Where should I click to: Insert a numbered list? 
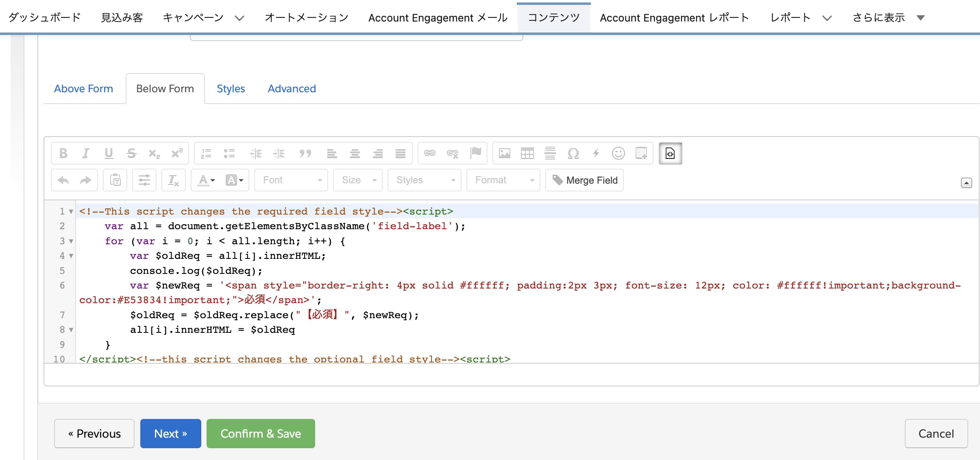206,153
